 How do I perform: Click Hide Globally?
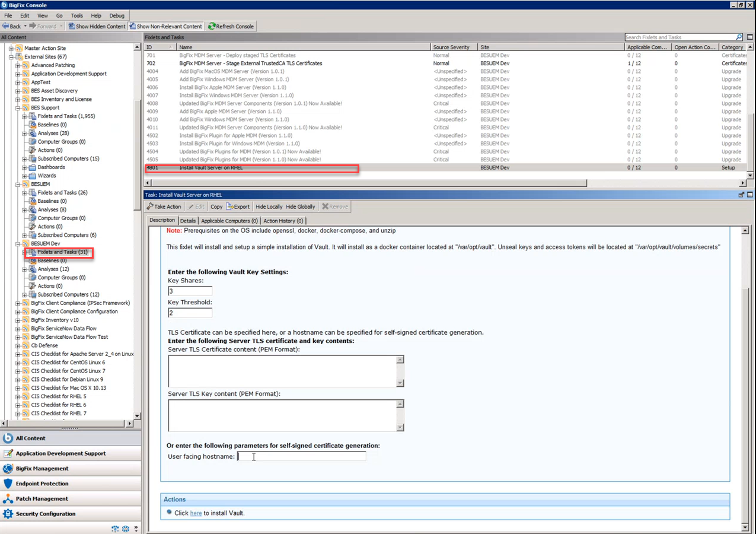coord(301,206)
